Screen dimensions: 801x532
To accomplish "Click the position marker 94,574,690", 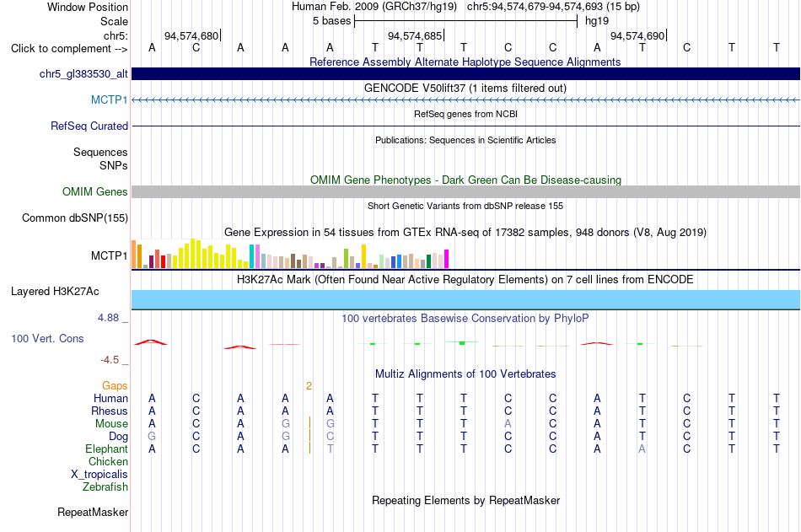I will point(637,35).
